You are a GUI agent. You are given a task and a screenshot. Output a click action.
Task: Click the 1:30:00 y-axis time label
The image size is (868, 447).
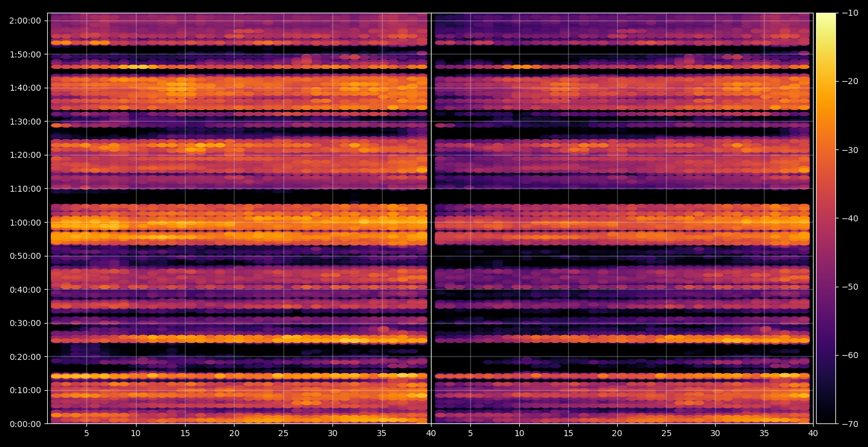(25, 122)
